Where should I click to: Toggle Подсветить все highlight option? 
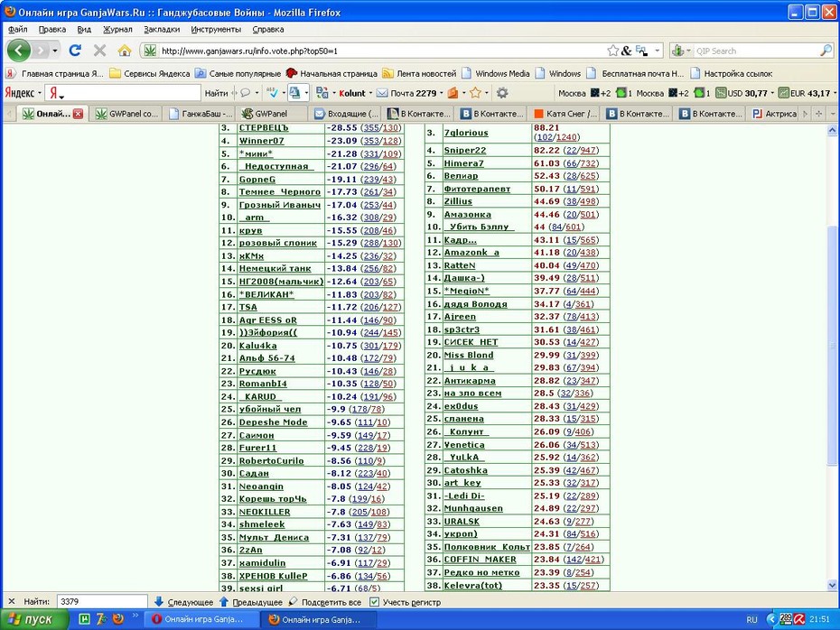(x=324, y=602)
